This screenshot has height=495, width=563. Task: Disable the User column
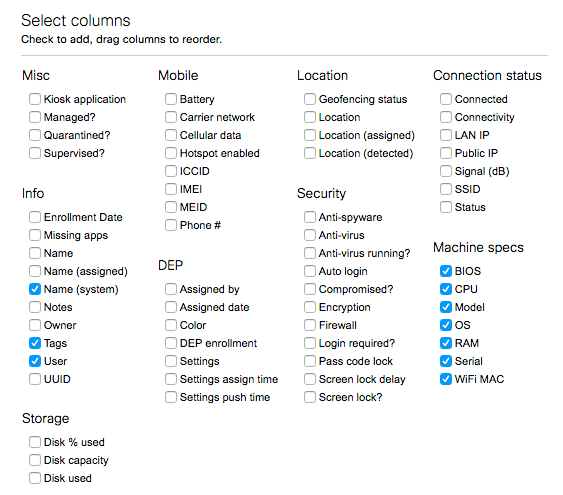pos(35,361)
